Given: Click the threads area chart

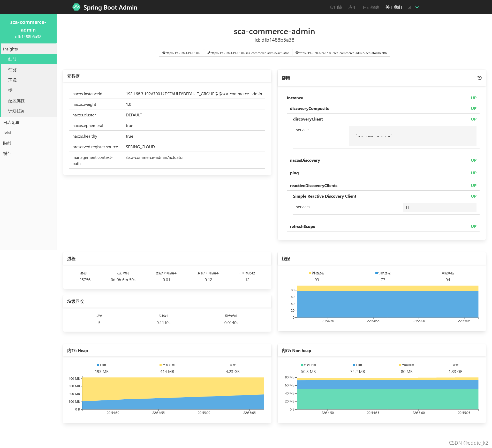Looking at the screenshot, I should point(388,302).
